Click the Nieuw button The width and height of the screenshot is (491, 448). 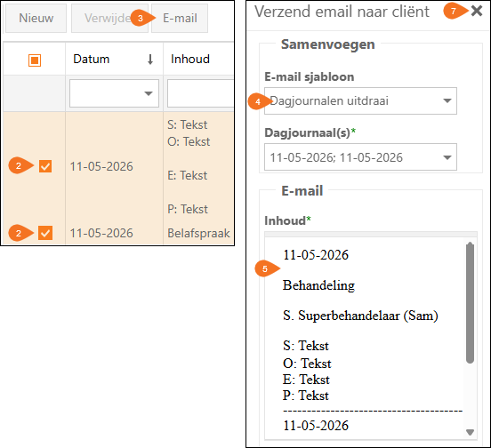coord(36,18)
